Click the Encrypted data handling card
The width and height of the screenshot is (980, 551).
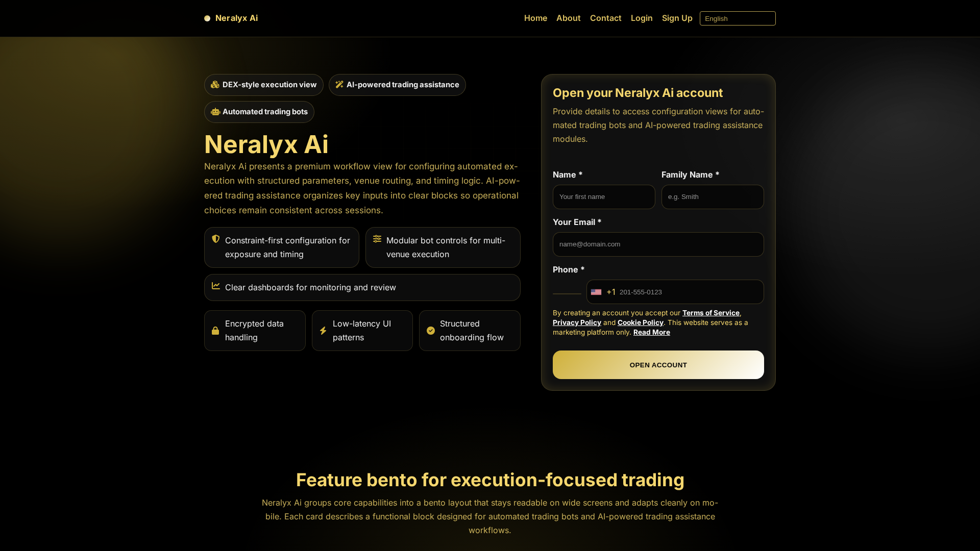click(255, 331)
